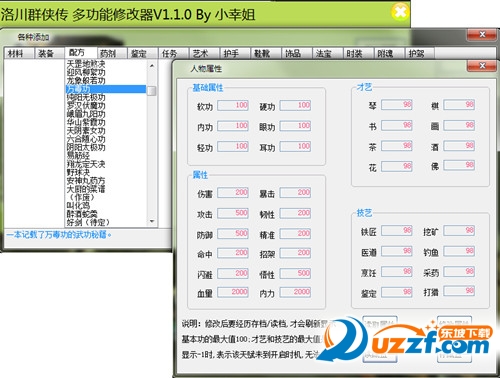The height and width of the screenshot is (378, 500).
Task: Click scroll-up arrow of the recipe list
Action: 152,66
